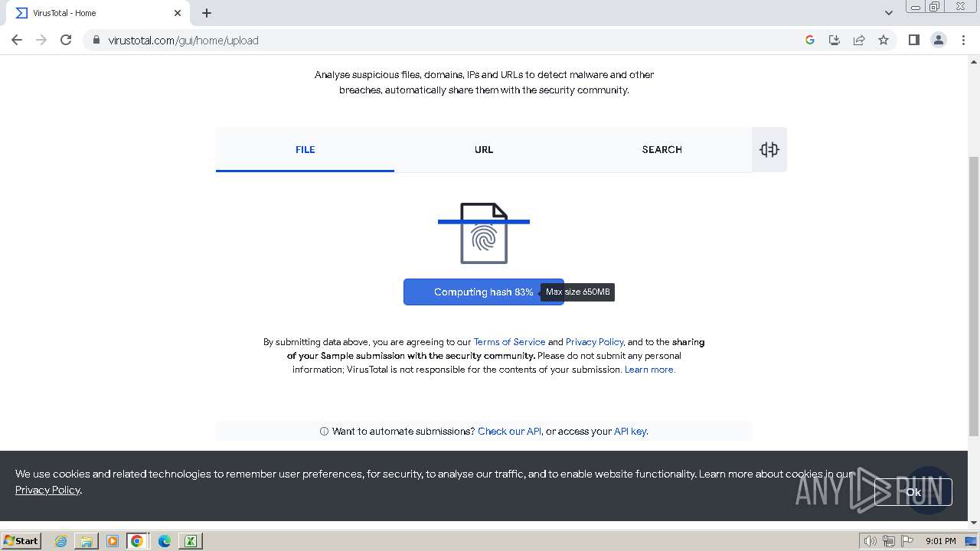The height and width of the screenshot is (551, 980).
Task: Click the page vertical scrollbar
Action: point(974,297)
